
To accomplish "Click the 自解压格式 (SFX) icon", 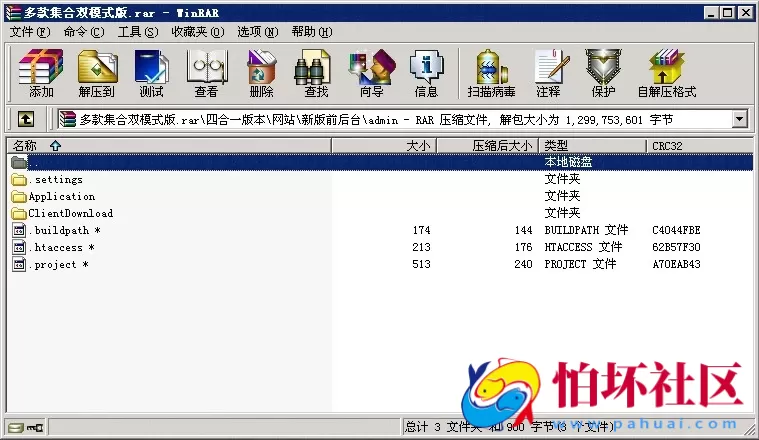I will pyautogui.click(x=667, y=67).
